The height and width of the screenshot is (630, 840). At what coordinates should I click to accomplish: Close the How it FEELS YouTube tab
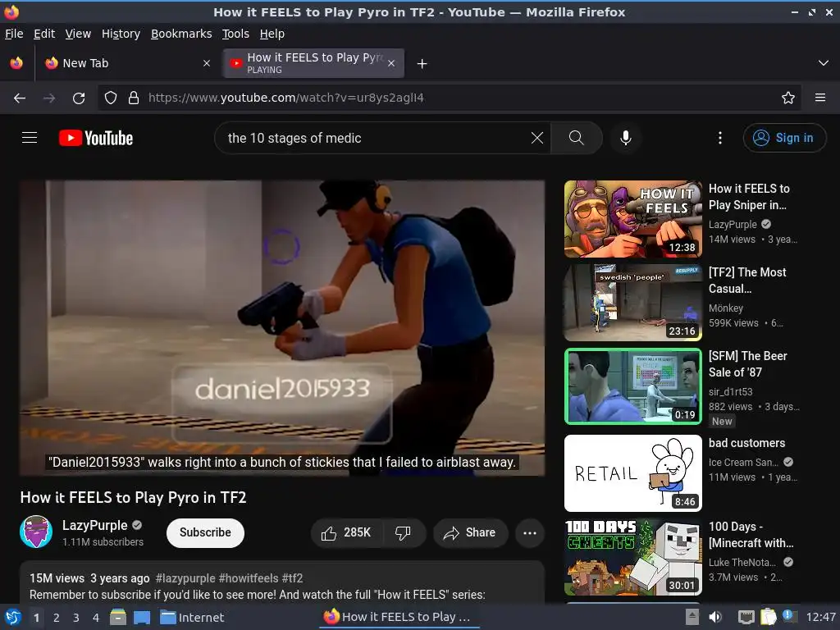click(391, 63)
